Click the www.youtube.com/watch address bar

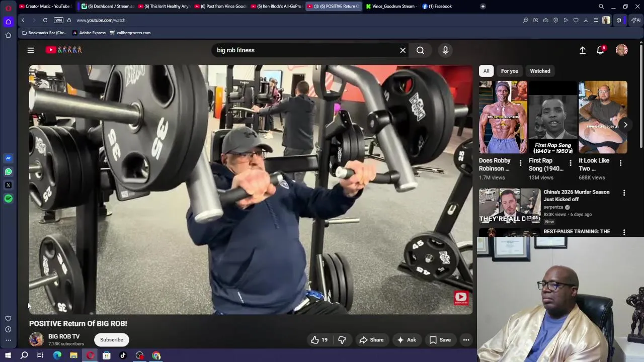coord(101,20)
